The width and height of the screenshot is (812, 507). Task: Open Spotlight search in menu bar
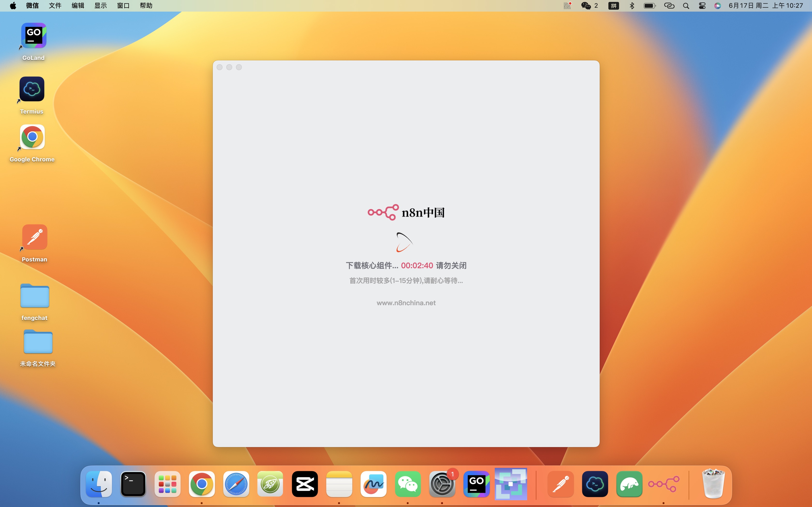pos(686,6)
